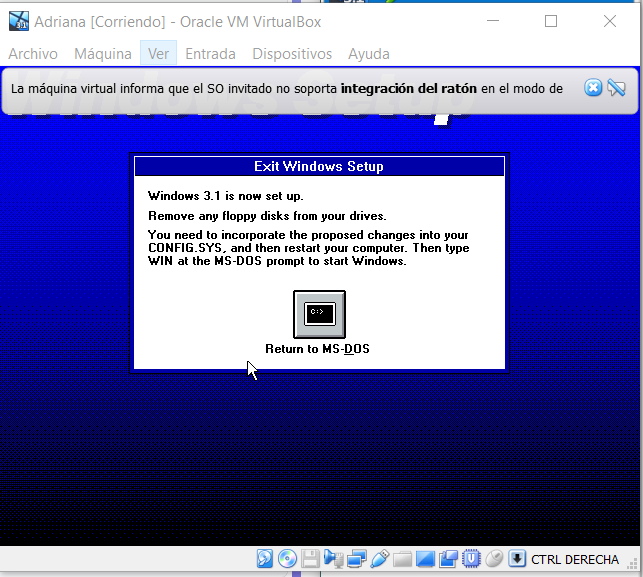Viewport: 643px width, 577px height.
Task: Click the shared folders status icon
Action: tap(402, 559)
